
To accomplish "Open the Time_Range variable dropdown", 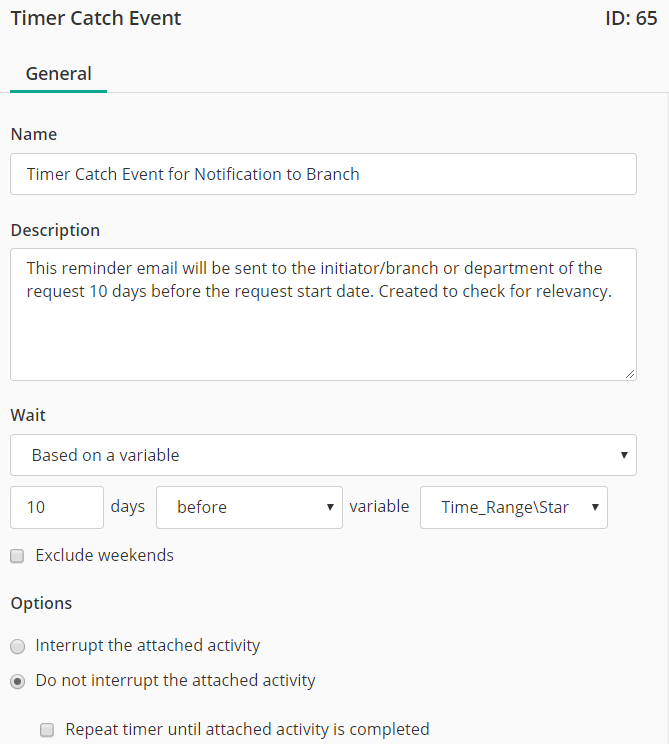I will click(x=513, y=507).
